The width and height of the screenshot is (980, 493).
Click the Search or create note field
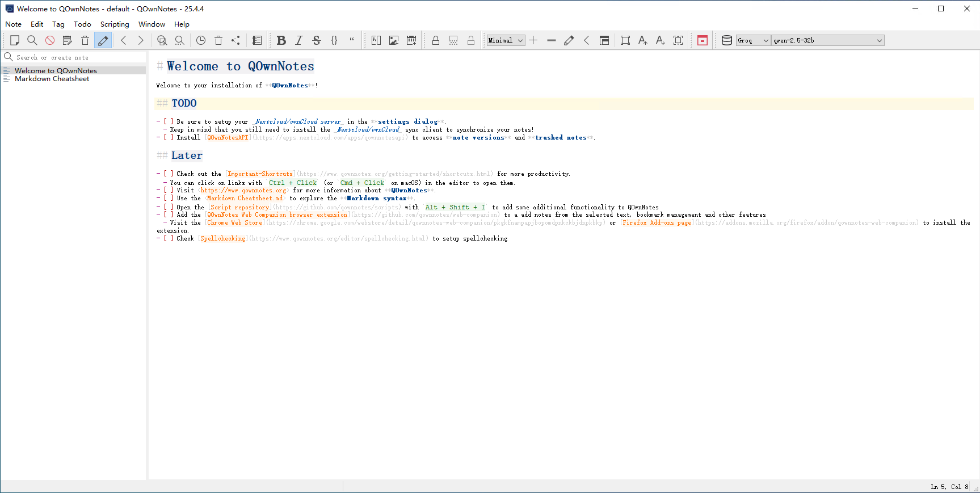pos(79,57)
